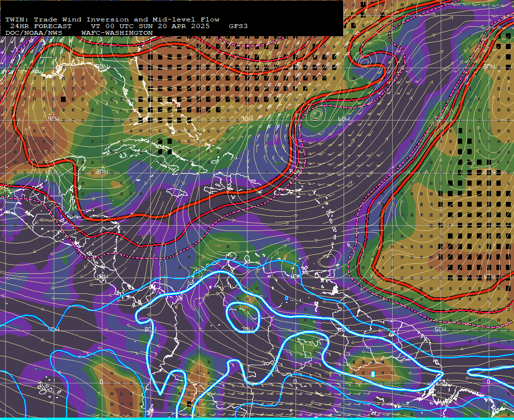Click the '60W' label beside the concentric streamline eddy
514x420 pixels.
[x=344, y=119]
